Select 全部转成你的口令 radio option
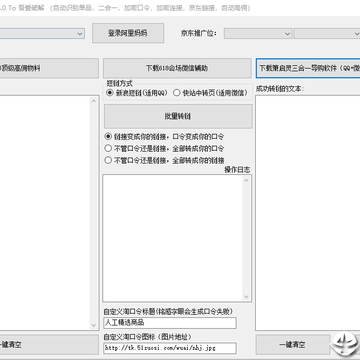This screenshot has height=360, width=360. [164, 148]
